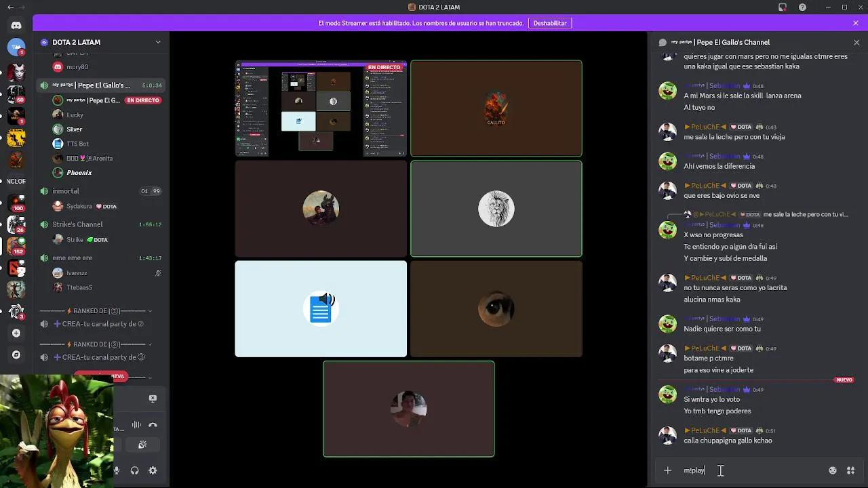This screenshot has width=868, height=488.
Task: Go back with the title bar arrow
Action: [10, 7]
